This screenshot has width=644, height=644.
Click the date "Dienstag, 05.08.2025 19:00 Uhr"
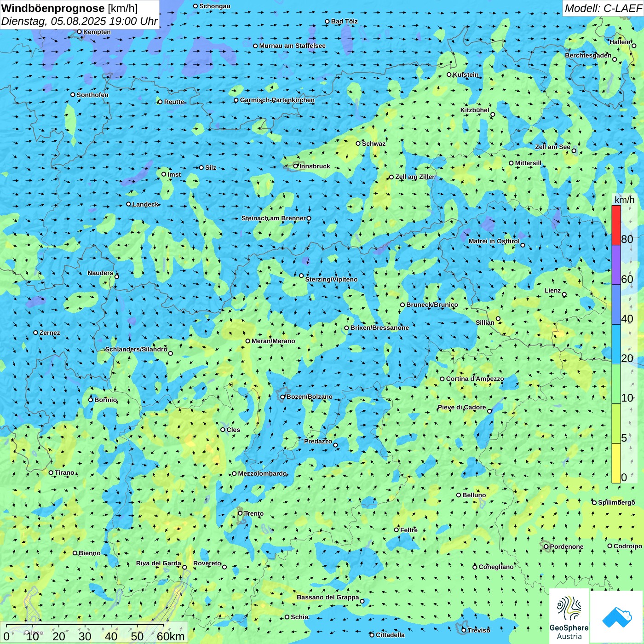[x=80, y=21]
